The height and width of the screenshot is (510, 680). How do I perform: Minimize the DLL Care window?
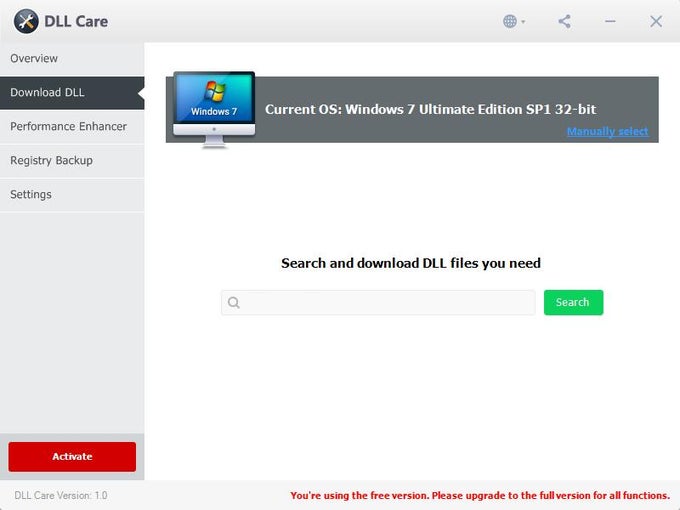[x=610, y=21]
